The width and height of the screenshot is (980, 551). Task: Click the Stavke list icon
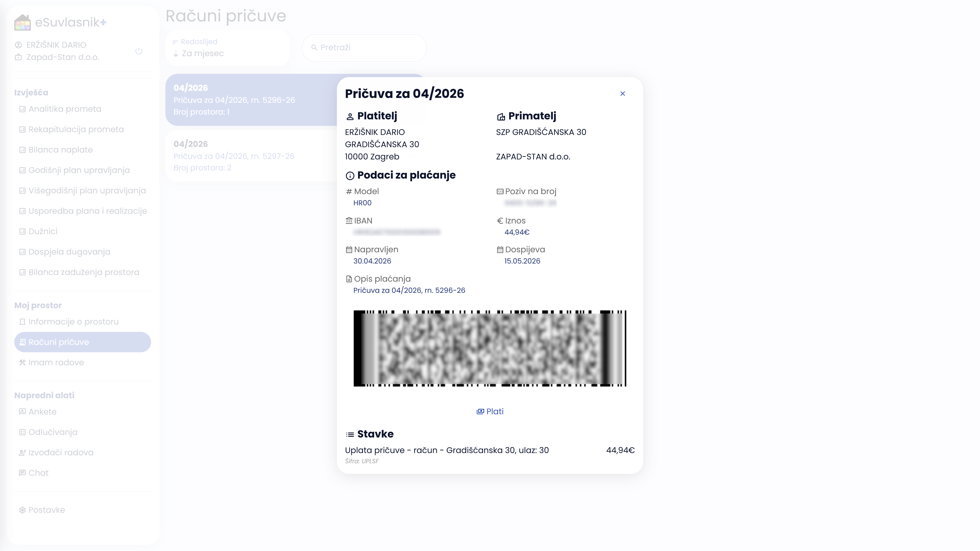[350, 435]
